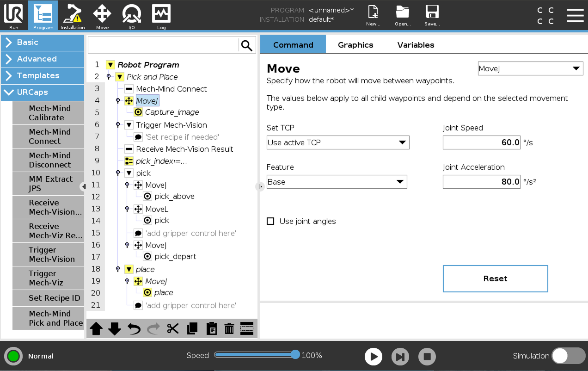
Task: Change Feature from Base using its dropdown
Action: click(x=337, y=182)
